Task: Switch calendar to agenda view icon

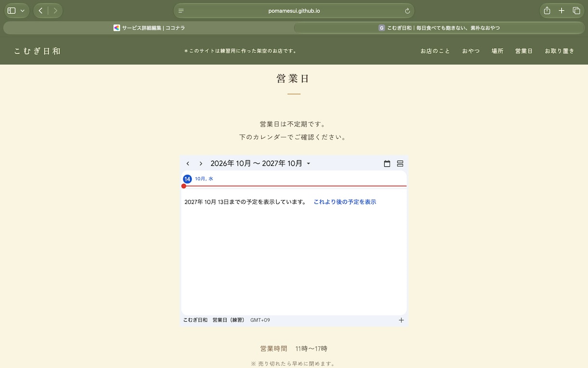Action: (400, 164)
